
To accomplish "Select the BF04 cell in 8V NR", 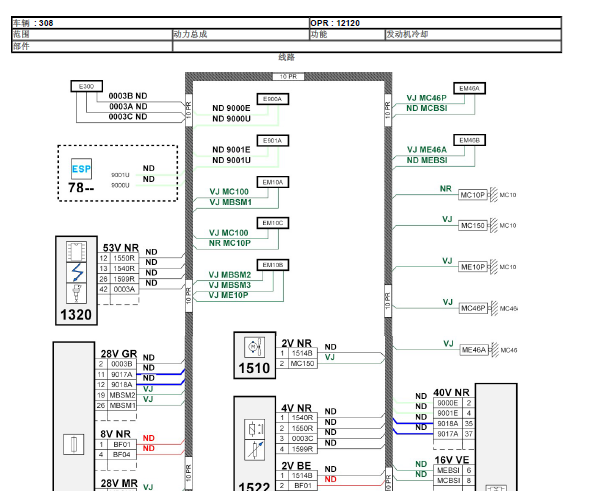I will coord(122,454).
